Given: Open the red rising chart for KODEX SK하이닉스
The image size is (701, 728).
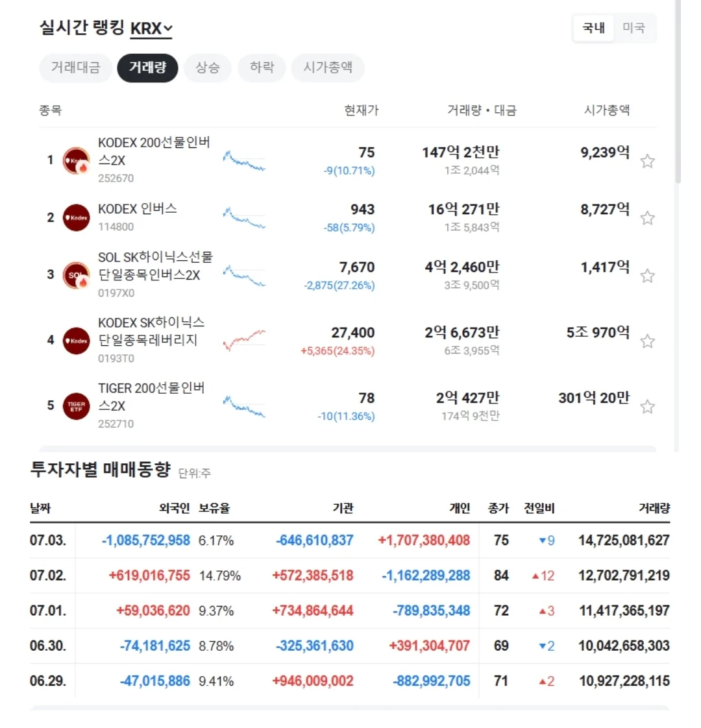Looking at the screenshot, I should coord(244,341).
